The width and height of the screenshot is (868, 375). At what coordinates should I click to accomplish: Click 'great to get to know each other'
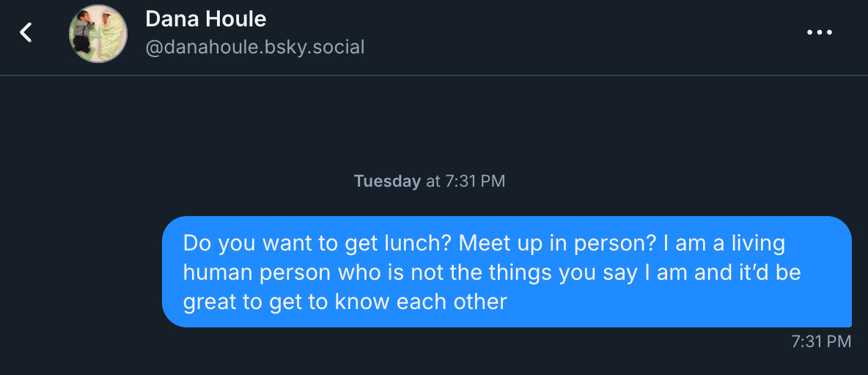345,302
